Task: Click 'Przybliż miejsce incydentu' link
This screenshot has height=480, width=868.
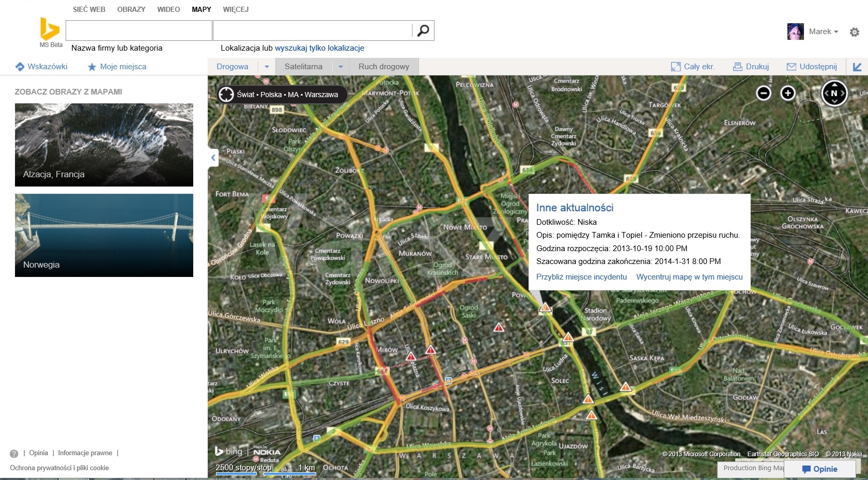Action: [x=581, y=277]
